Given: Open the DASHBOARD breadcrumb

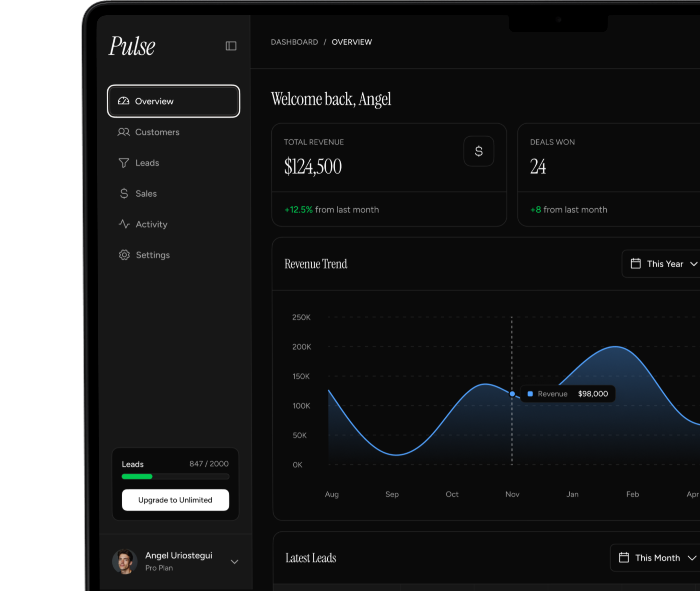Looking at the screenshot, I should [x=294, y=42].
